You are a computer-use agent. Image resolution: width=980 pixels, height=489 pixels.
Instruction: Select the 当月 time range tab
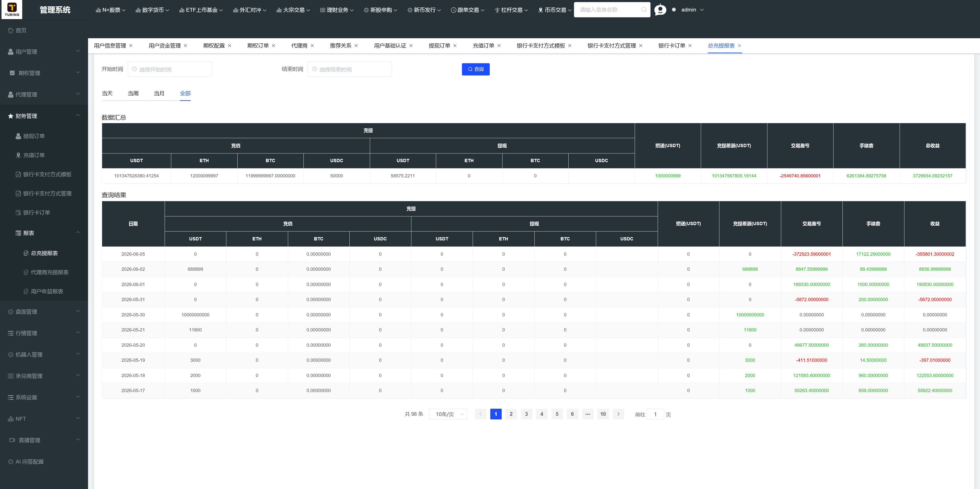tap(159, 94)
